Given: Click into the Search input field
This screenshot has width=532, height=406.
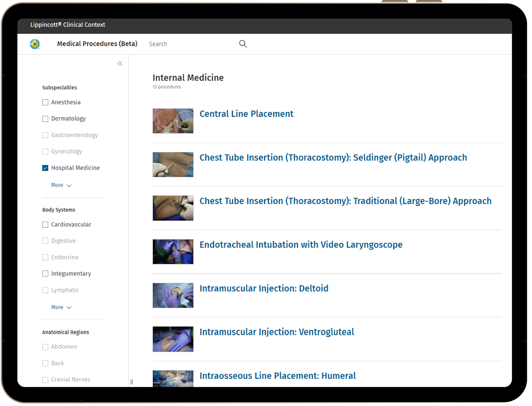Looking at the screenshot, I should [190, 44].
